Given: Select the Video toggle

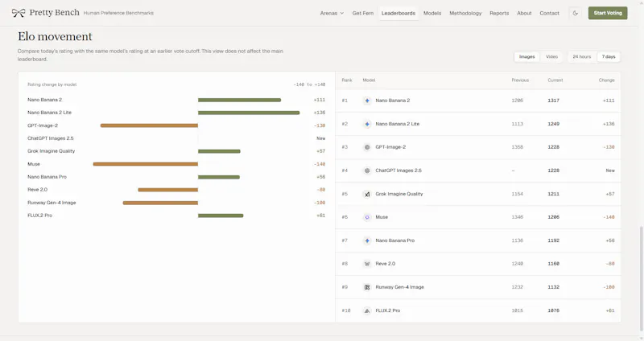Looking at the screenshot, I should tap(551, 56).
